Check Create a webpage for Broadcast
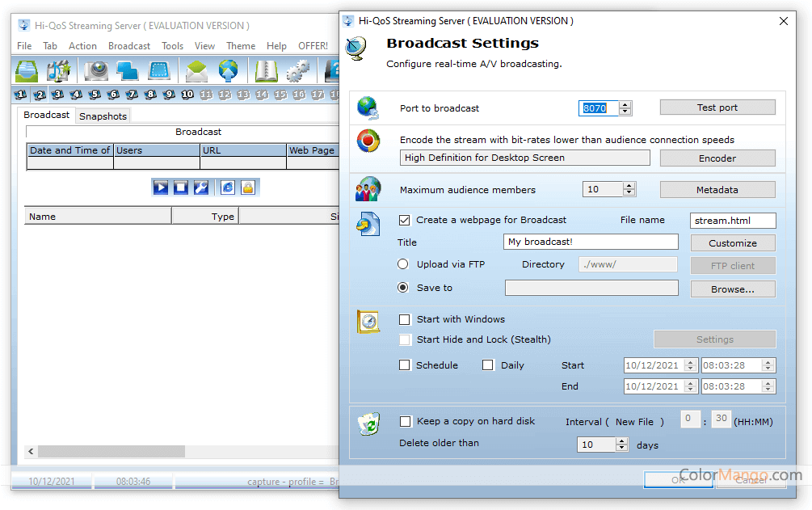The width and height of the screenshot is (812, 510). [x=405, y=220]
